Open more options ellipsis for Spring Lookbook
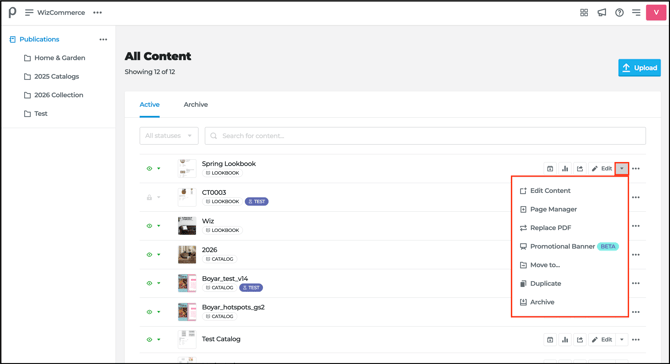The width and height of the screenshot is (670, 364). (x=636, y=168)
